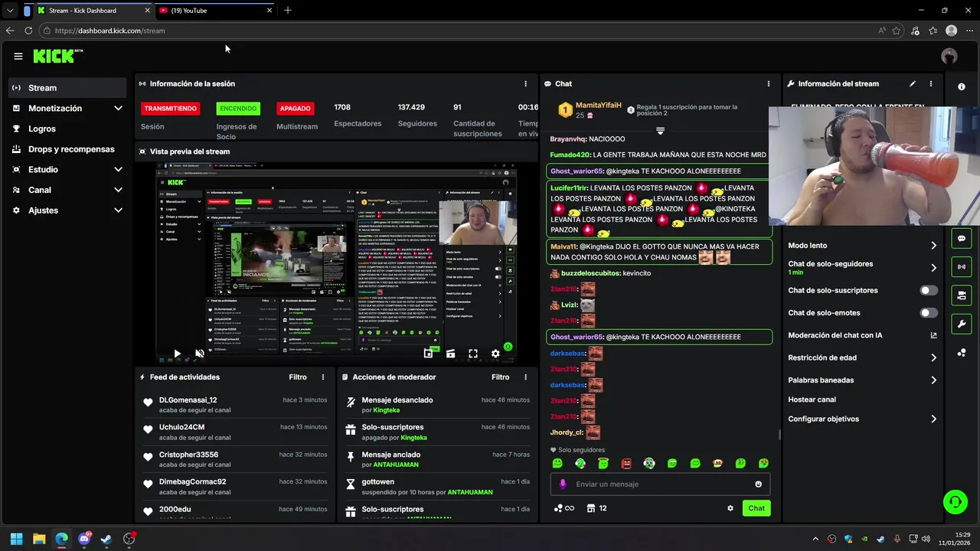Play the stream preview video

(x=177, y=354)
